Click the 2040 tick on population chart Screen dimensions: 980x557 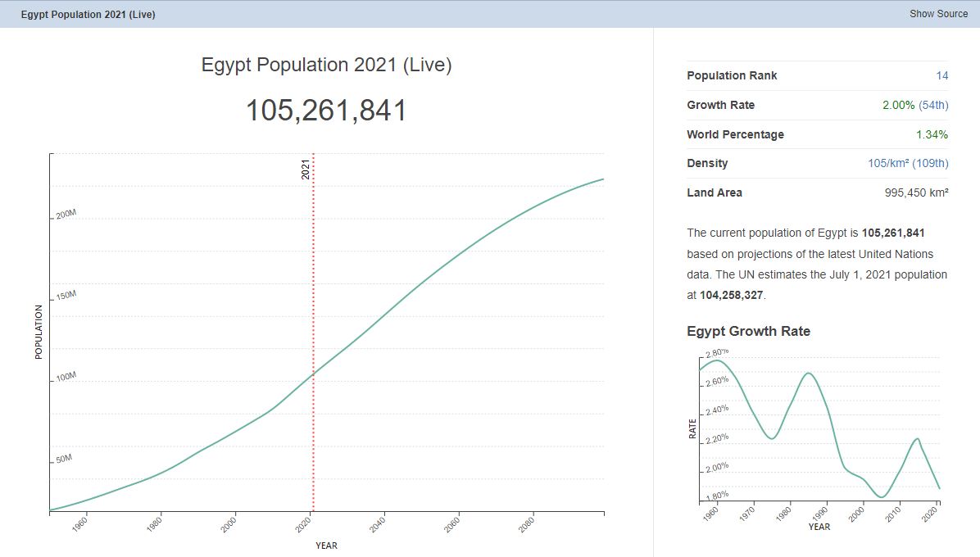(x=377, y=524)
